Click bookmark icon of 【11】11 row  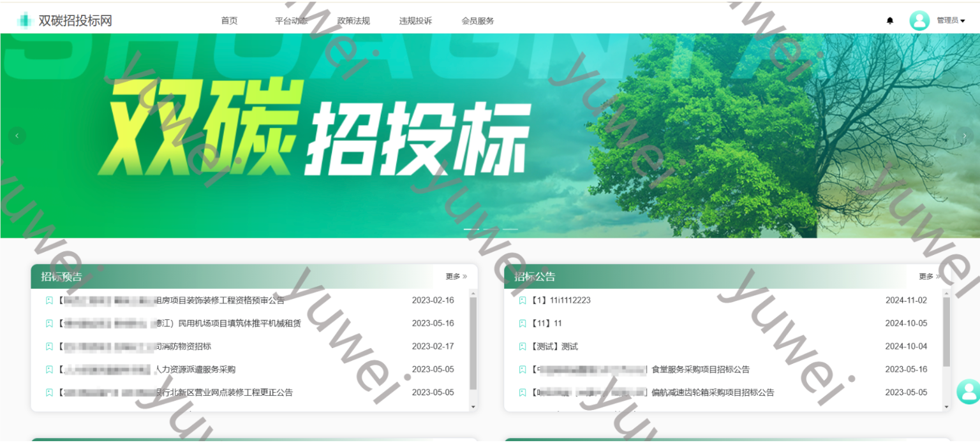(x=523, y=323)
